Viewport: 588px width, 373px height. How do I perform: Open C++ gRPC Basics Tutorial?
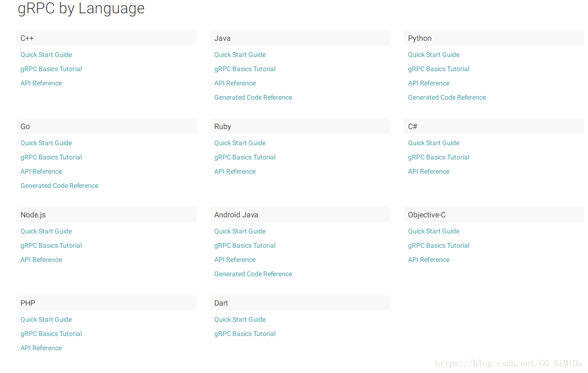click(x=51, y=69)
